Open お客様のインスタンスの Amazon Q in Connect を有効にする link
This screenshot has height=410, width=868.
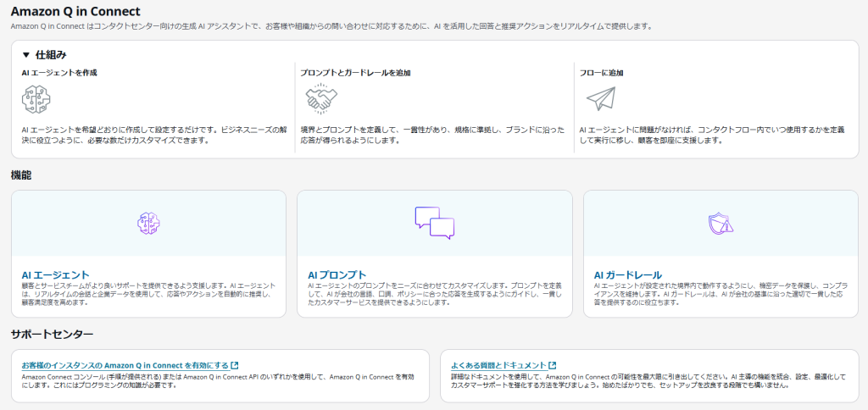(125, 365)
